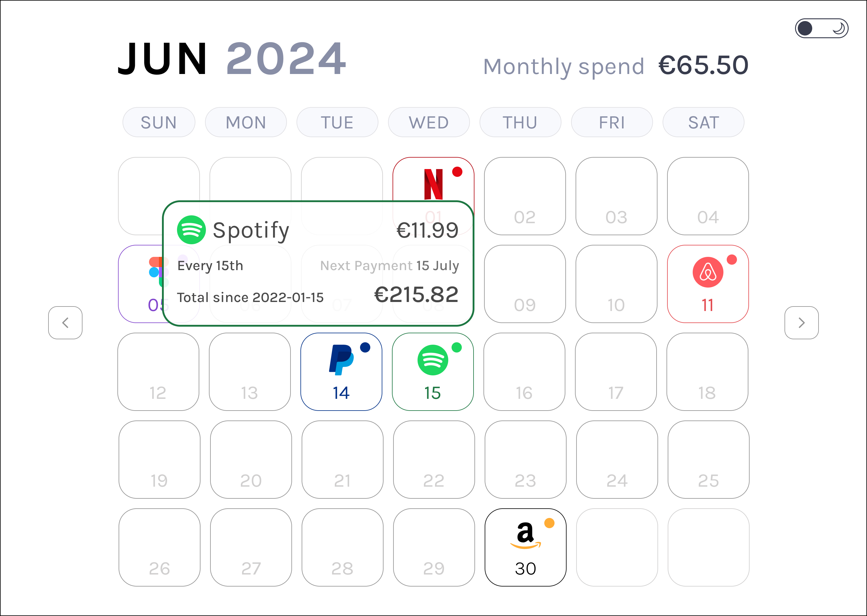
Task: Click the WED weekday header
Action: (429, 122)
